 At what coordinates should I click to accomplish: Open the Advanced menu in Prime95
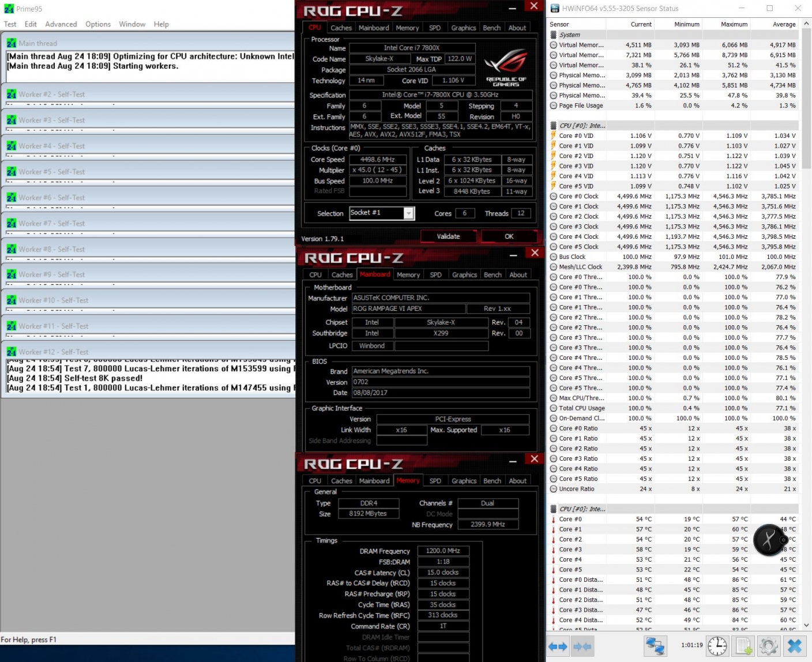point(61,24)
